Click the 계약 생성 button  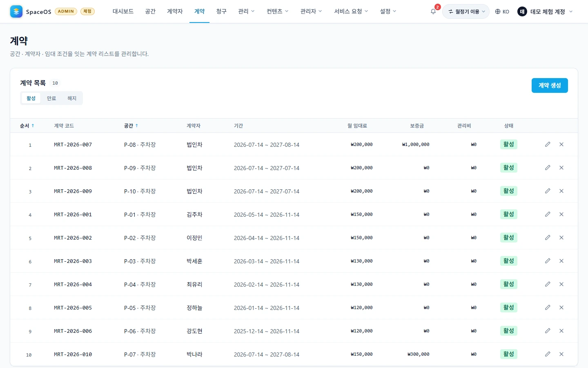pyautogui.click(x=550, y=85)
